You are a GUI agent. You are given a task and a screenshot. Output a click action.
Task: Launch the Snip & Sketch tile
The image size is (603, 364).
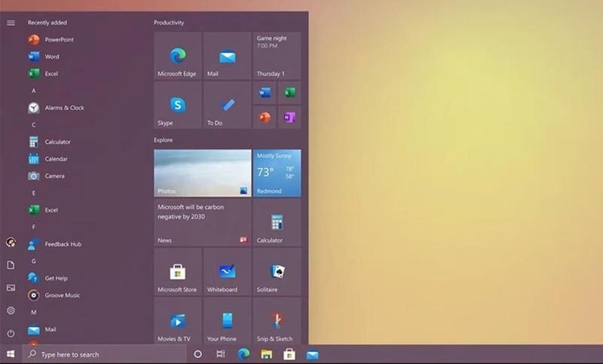coord(277,321)
